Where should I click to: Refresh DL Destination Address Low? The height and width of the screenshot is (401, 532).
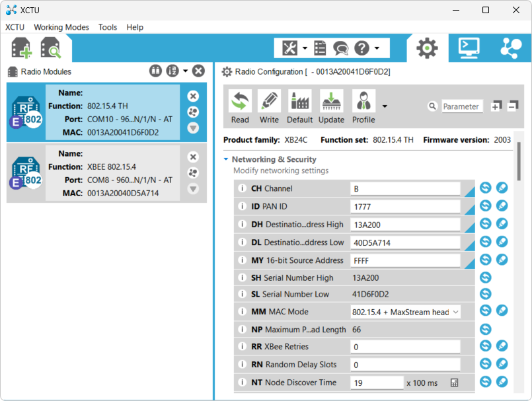tap(486, 241)
